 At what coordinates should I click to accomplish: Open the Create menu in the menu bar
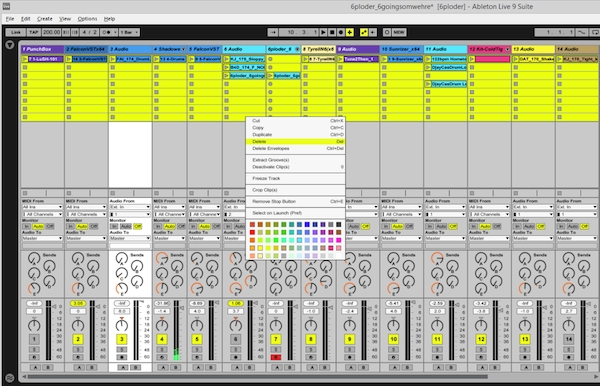45,19
